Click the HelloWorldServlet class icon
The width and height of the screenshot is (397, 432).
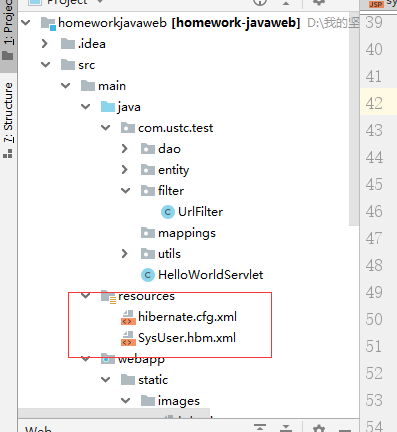148,275
